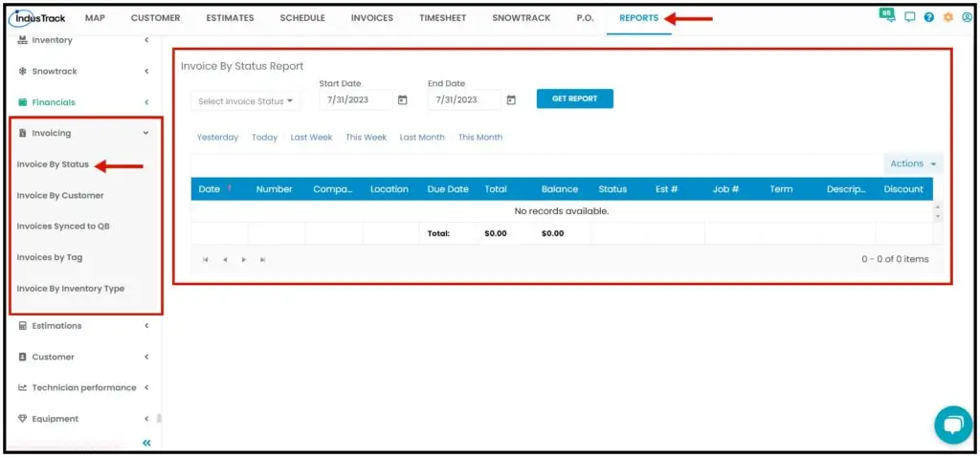This screenshot has width=980, height=457.
Task: Open the Invoices Synced to QB report
Action: point(63,227)
